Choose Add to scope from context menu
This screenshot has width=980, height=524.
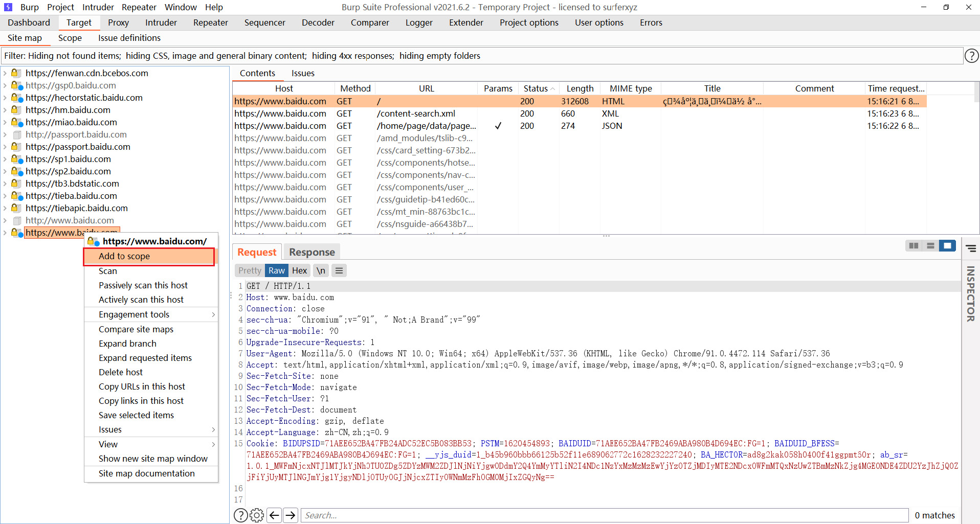(149, 256)
